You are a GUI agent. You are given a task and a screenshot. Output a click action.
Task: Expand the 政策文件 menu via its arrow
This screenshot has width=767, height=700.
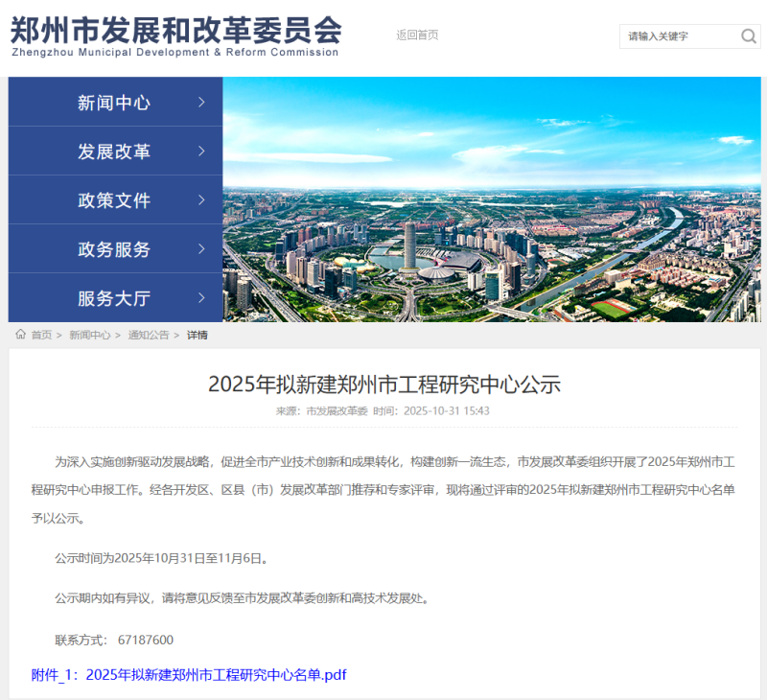[x=199, y=200]
